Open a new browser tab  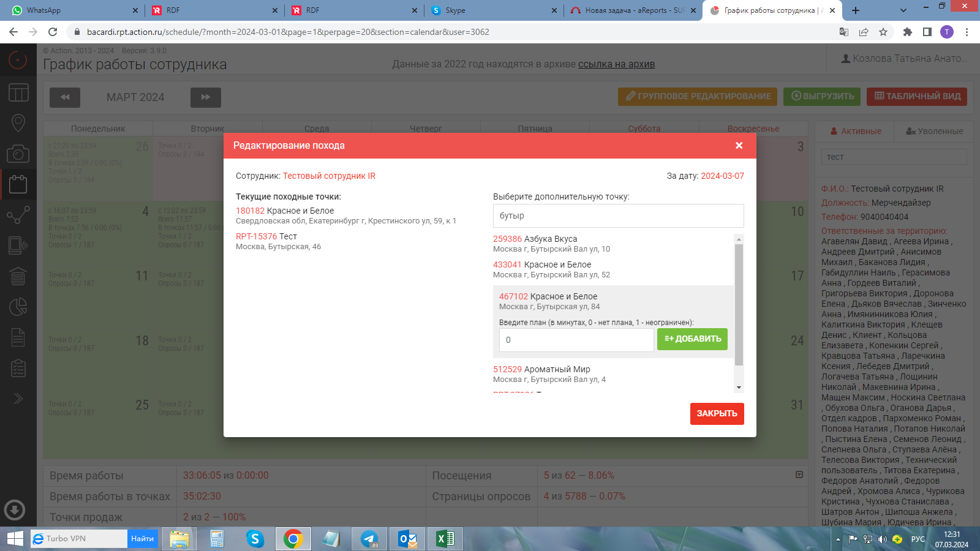coord(856,10)
